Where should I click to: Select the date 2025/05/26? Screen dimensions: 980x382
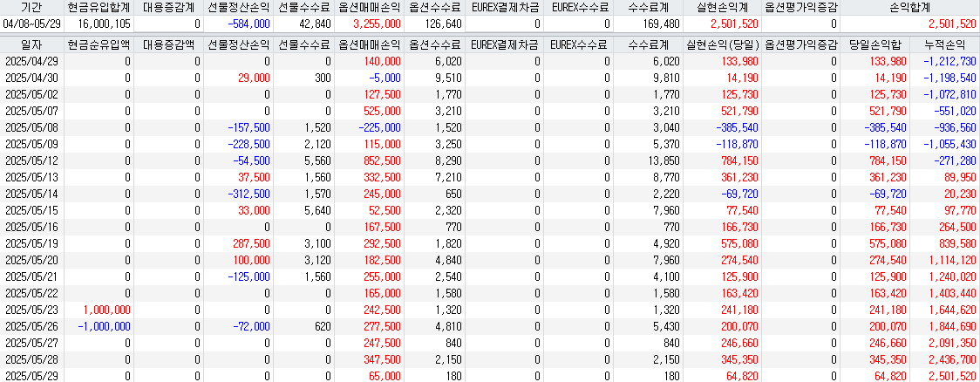click(x=31, y=325)
